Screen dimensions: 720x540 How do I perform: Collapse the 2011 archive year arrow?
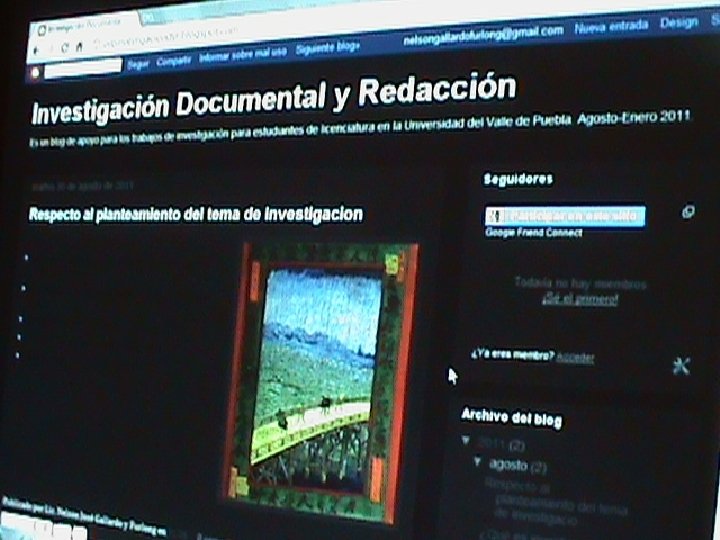(466, 440)
